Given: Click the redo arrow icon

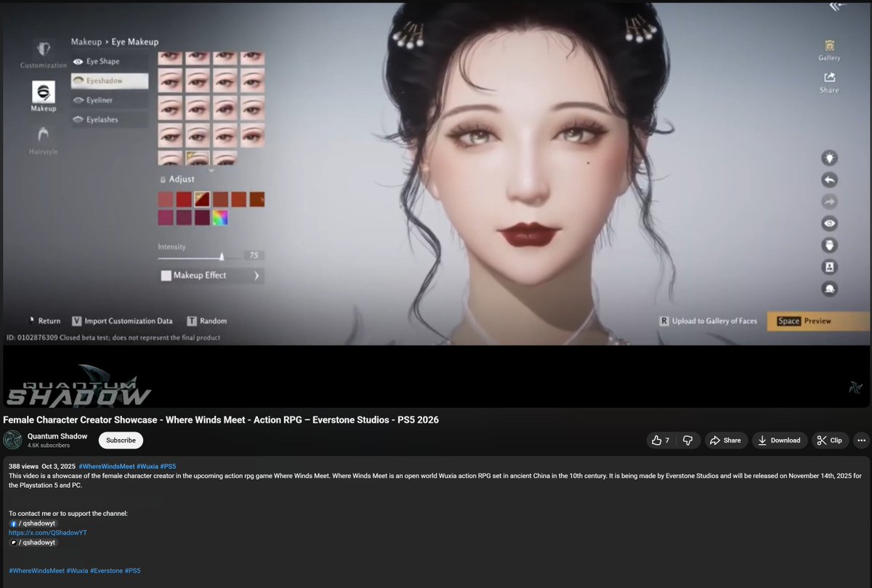Looking at the screenshot, I should [829, 201].
